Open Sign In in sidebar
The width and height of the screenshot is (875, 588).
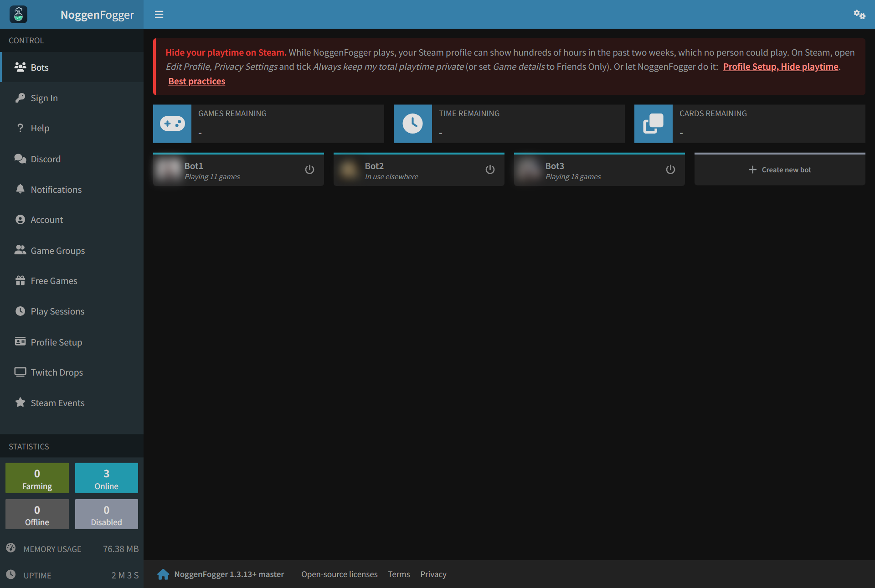click(x=72, y=98)
